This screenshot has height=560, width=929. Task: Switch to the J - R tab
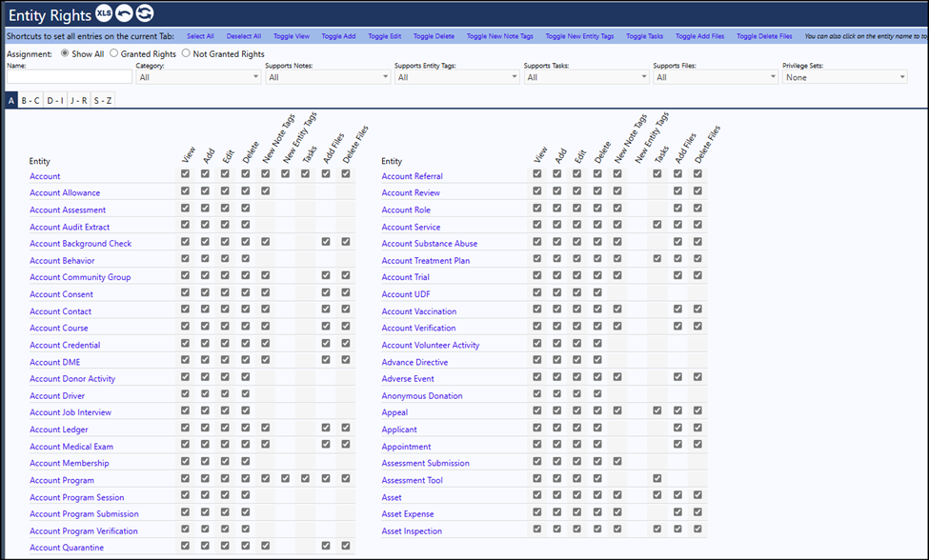pos(79,101)
